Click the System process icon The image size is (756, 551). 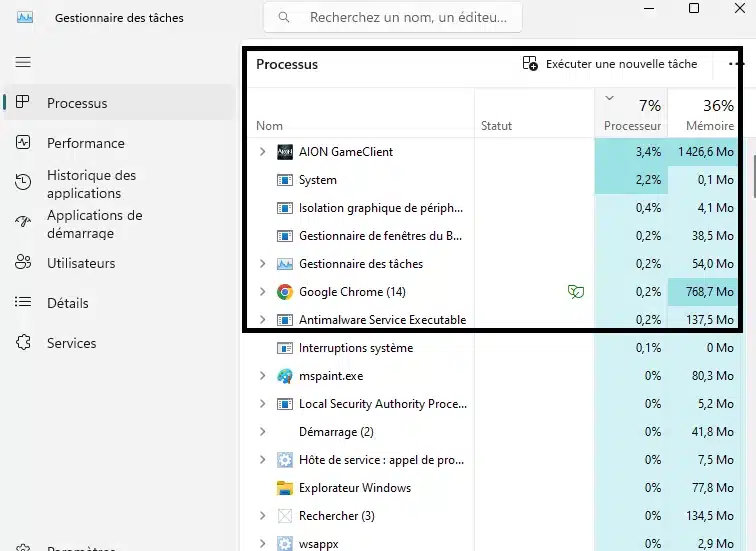point(285,180)
